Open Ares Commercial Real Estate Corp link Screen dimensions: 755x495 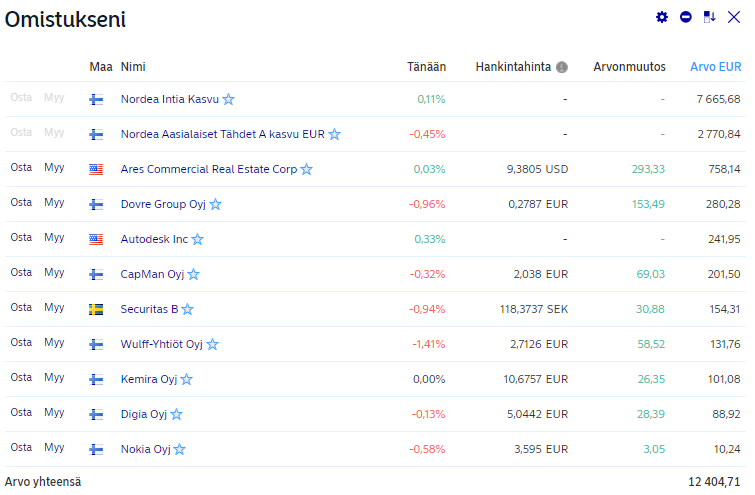(208, 169)
